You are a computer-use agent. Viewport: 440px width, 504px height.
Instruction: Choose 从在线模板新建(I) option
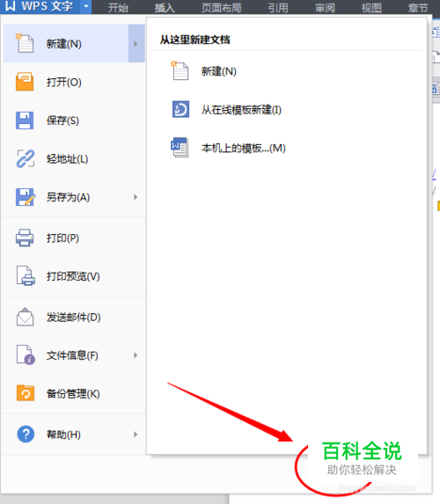241,110
